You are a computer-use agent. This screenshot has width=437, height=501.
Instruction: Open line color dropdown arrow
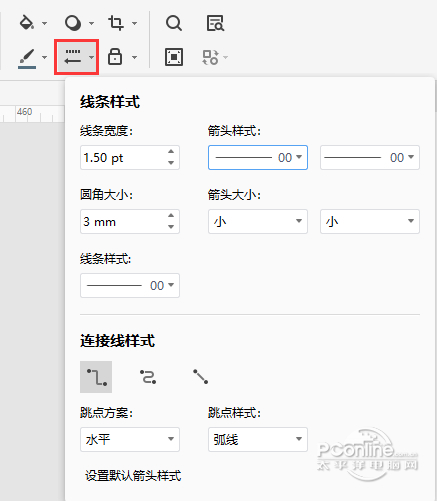[44, 57]
